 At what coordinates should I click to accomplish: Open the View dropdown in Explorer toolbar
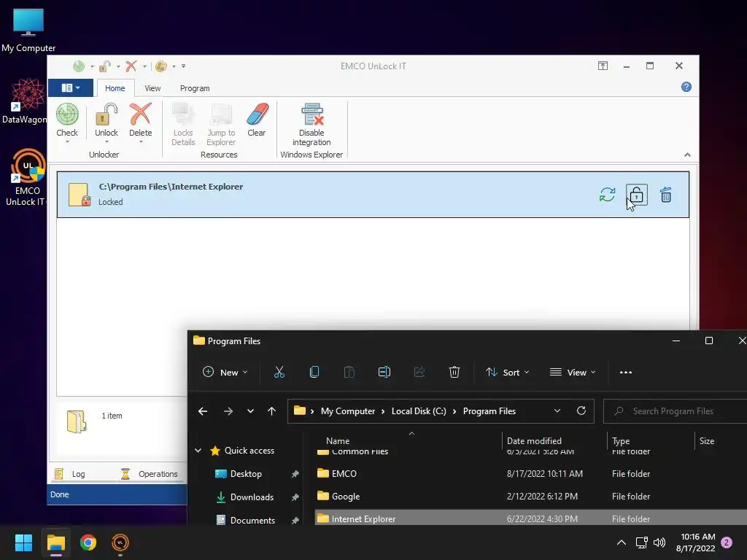click(x=573, y=373)
